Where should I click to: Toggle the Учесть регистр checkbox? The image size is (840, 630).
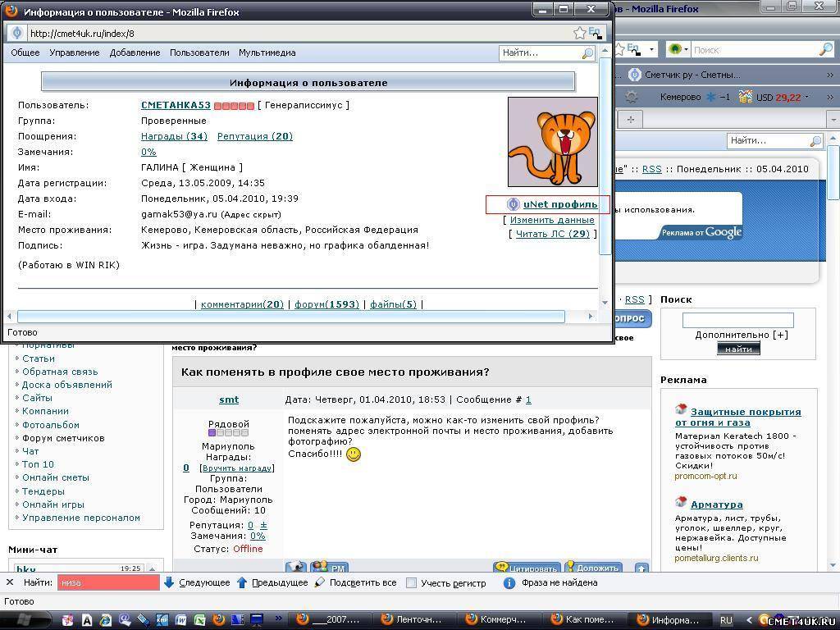(411, 583)
